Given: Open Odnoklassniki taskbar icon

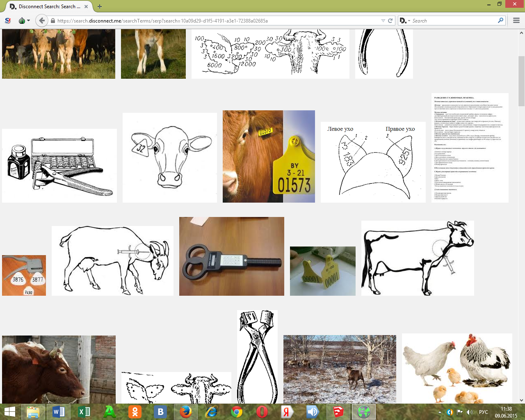Looking at the screenshot, I should tap(135, 412).
